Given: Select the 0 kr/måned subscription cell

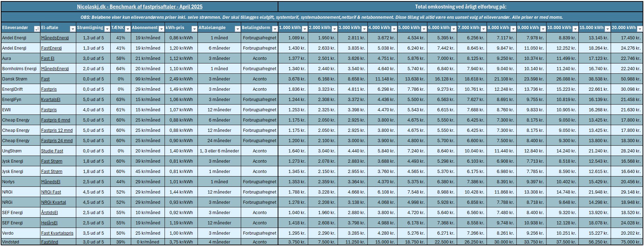Looking at the screenshot, I should (148, 242).
